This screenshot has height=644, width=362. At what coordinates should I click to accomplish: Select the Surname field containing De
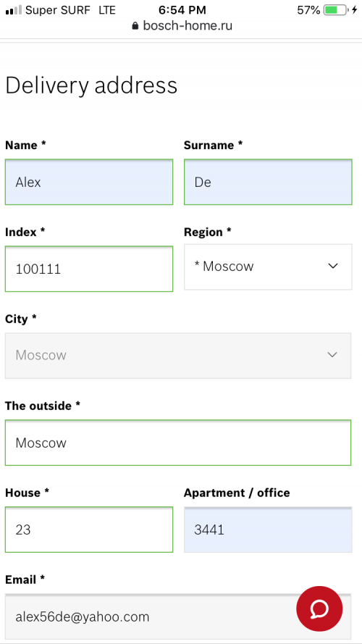click(x=268, y=182)
